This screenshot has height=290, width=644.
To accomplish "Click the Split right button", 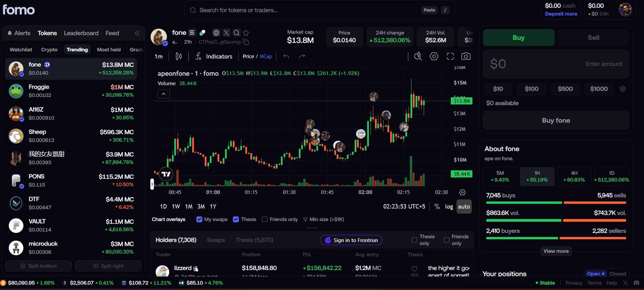I will coord(108,266).
